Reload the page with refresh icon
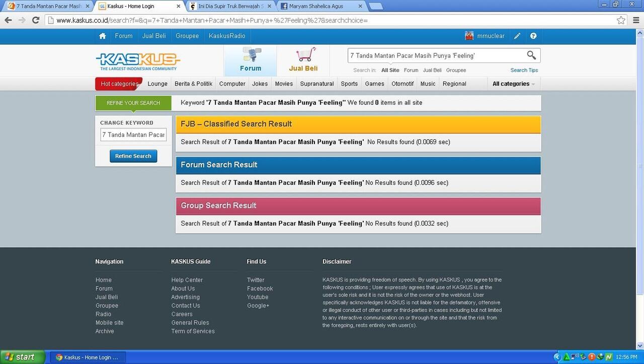Viewport: 644px width, 364px height. pos(35,20)
